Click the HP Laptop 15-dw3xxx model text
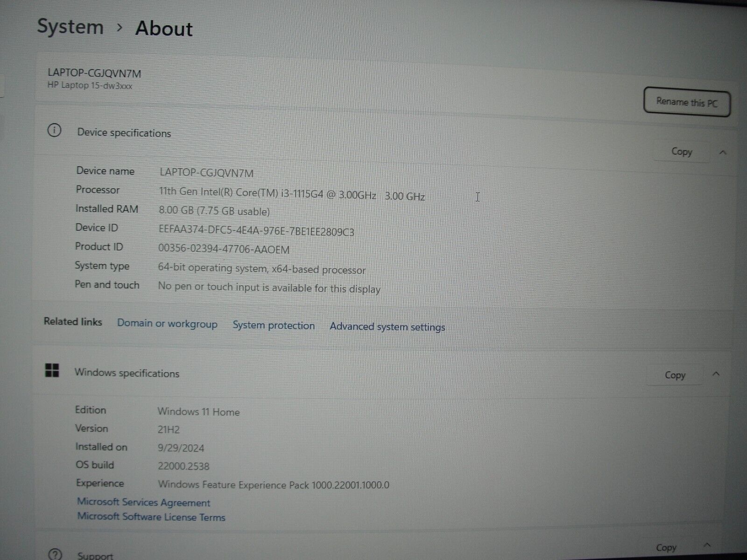Image resolution: width=747 pixels, height=560 pixels. 90,86
